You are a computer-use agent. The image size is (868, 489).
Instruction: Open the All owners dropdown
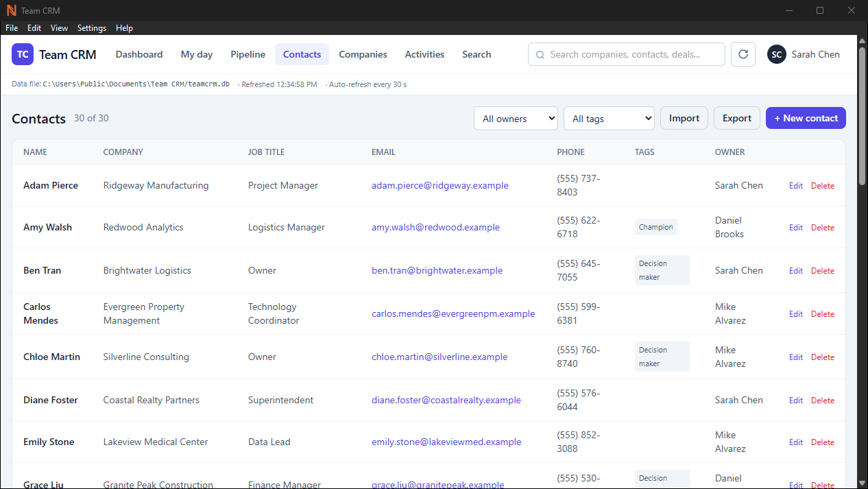pyautogui.click(x=516, y=118)
